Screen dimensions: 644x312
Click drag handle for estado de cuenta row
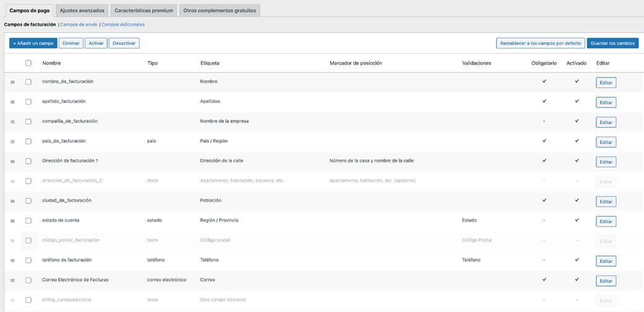click(12, 221)
